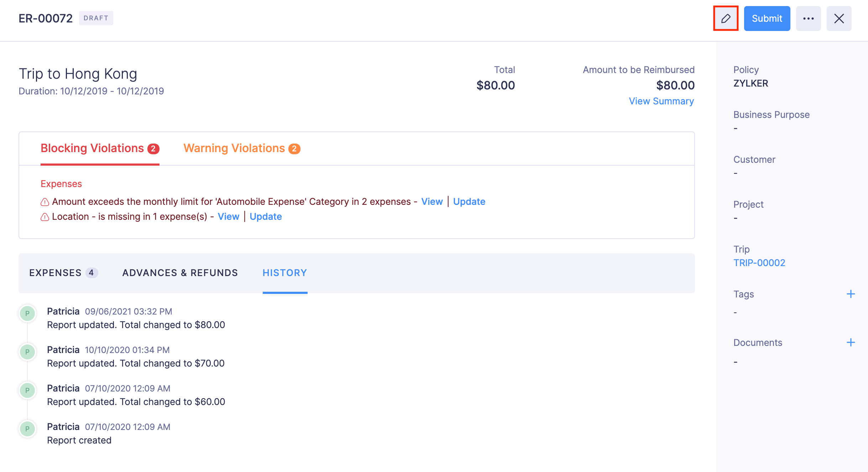Viewport: 868px width, 472px height.
Task: Switch to the Warning Violations tab
Action: (x=241, y=148)
